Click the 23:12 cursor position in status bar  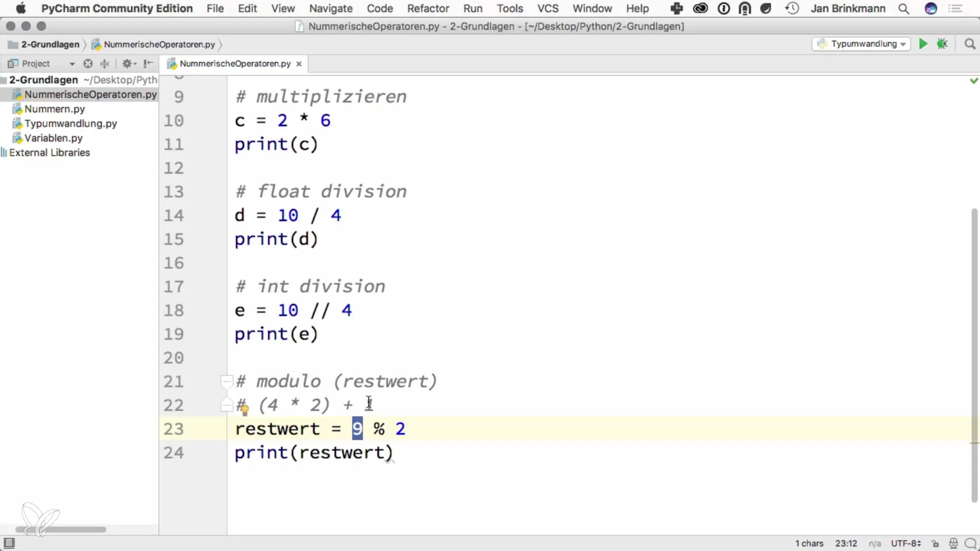point(846,544)
